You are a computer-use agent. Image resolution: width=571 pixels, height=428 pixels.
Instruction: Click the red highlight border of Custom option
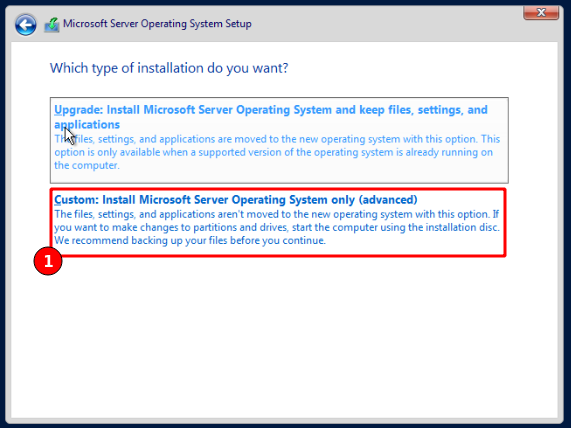[278, 256]
